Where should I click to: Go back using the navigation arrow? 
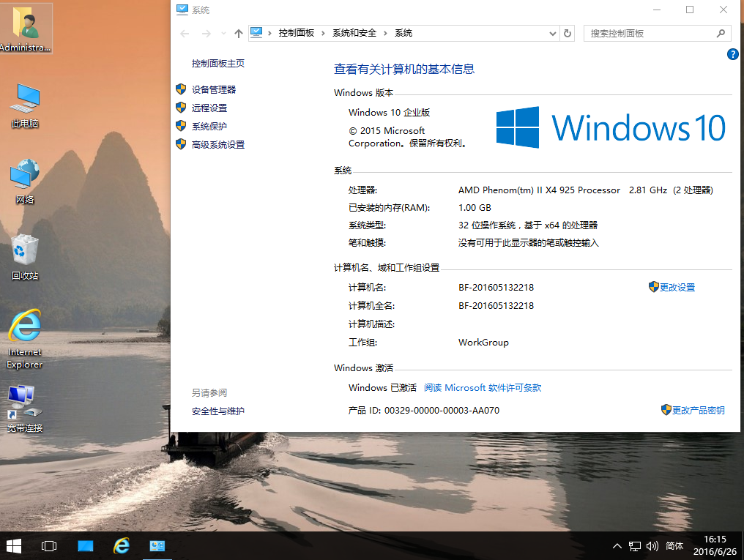click(x=185, y=33)
